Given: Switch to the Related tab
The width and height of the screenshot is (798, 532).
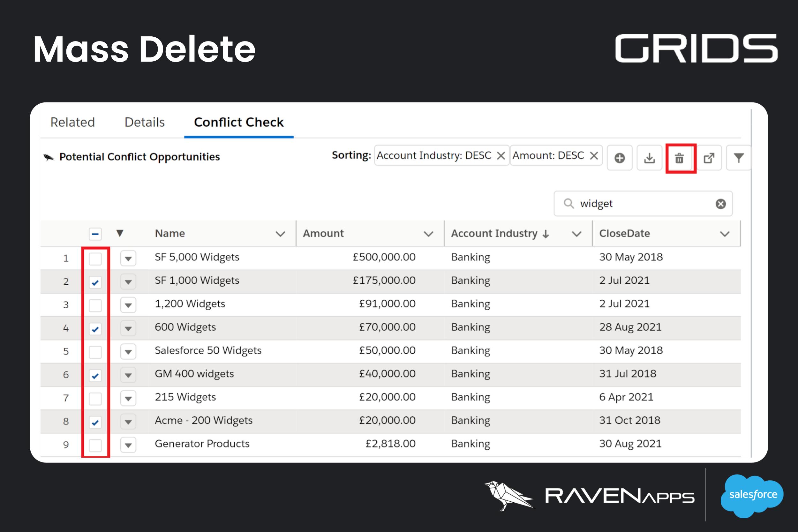Looking at the screenshot, I should coord(72,122).
